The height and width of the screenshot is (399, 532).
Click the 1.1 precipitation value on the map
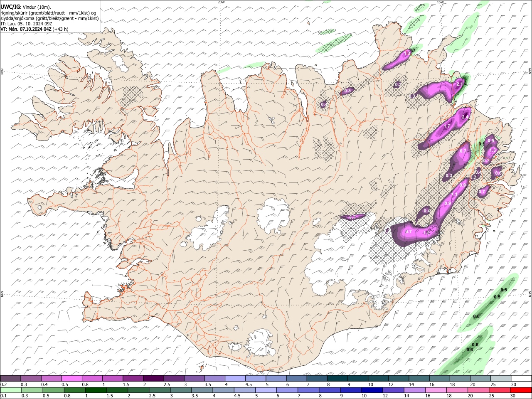454,194
